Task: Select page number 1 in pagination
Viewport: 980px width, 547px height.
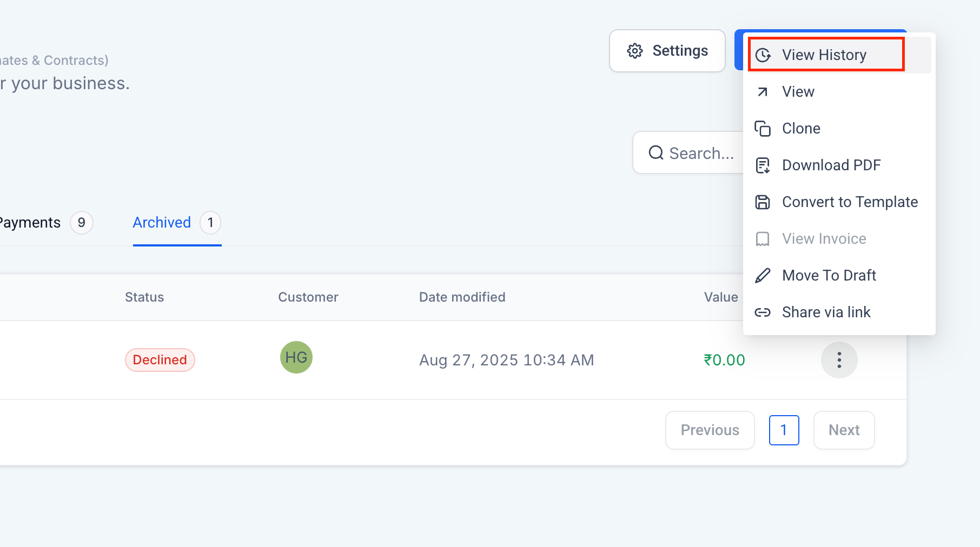Action: (x=784, y=430)
